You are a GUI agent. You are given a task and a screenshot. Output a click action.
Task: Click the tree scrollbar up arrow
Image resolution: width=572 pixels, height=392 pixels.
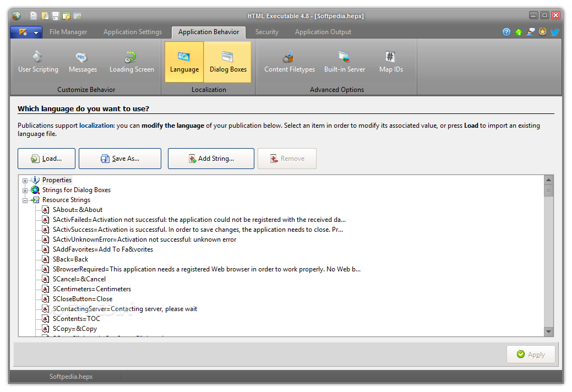point(548,180)
